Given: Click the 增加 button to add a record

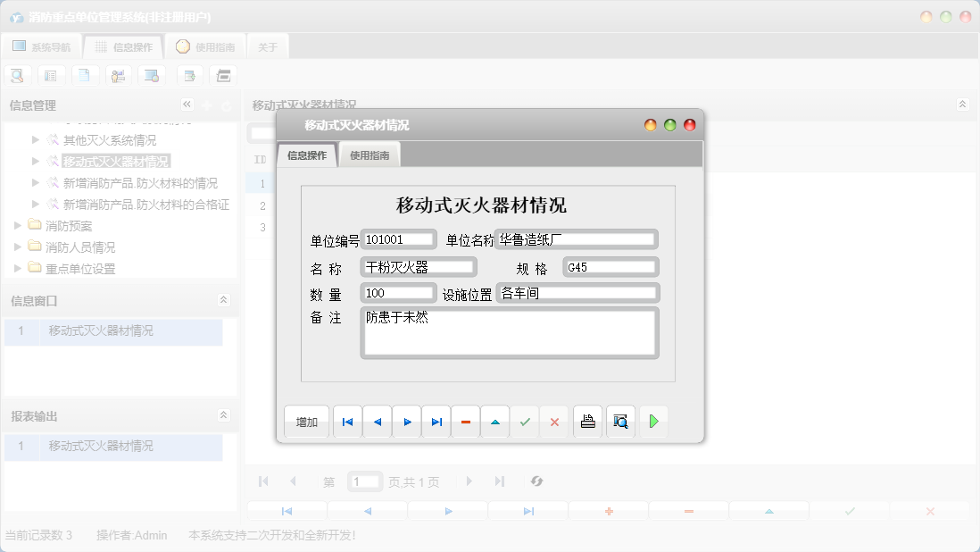Looking at the screenshot, I should (306, 421).
